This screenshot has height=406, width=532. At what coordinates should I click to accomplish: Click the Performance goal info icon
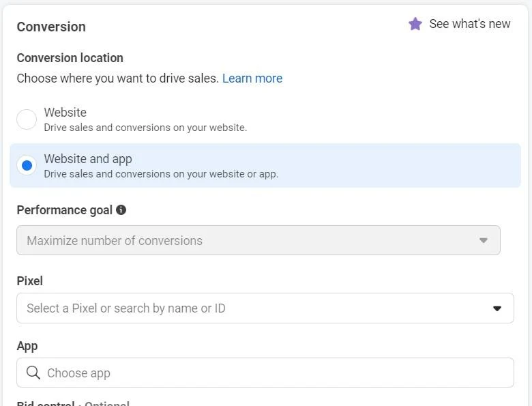click(121, 209)
